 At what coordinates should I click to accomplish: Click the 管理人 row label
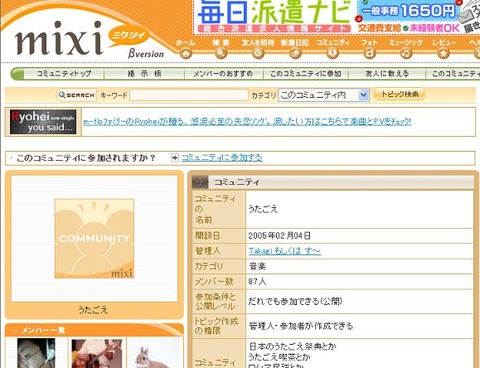(207, 251)
